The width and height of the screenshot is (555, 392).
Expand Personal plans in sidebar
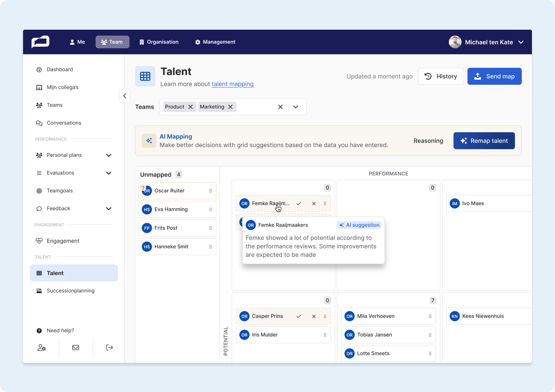tap(109, 155)
